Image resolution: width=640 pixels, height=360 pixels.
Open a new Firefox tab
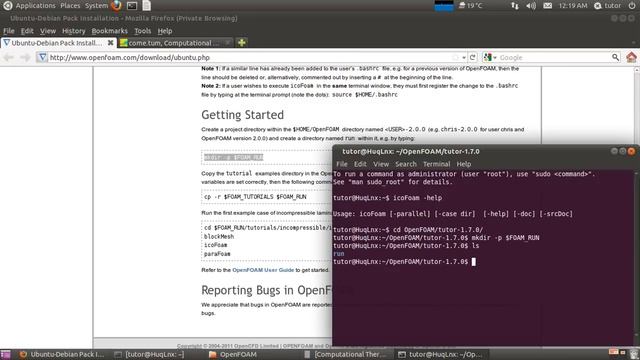click(x=242, y=42)
